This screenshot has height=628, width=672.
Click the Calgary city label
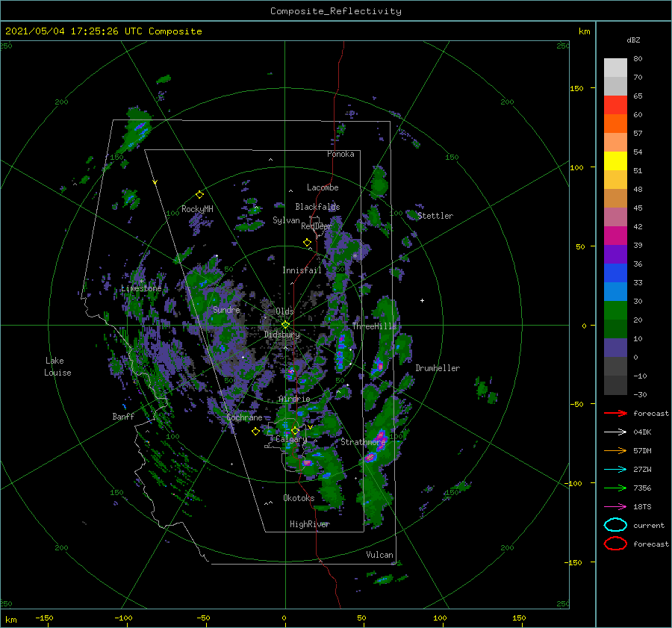tap(291, 439)
